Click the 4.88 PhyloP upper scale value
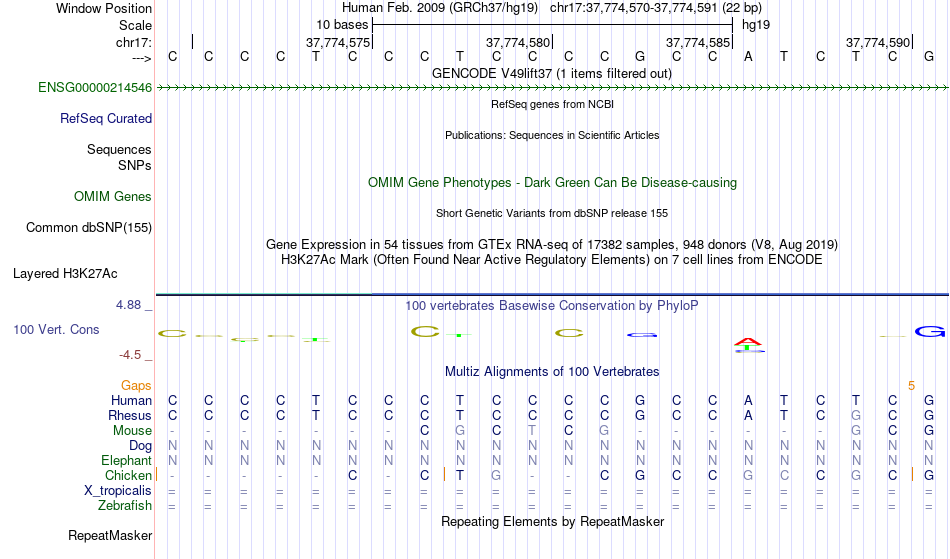950x559 pixels. tap(128, 305)
